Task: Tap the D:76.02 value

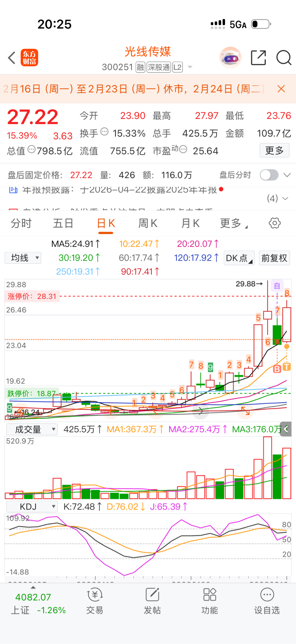Action: [126, 507]
